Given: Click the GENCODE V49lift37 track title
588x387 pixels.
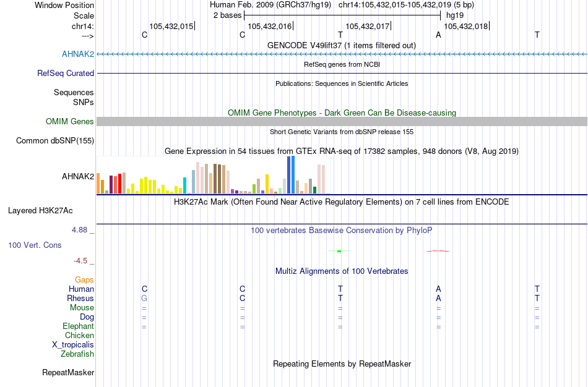Looking at the screenshot, I should [342, 45].
